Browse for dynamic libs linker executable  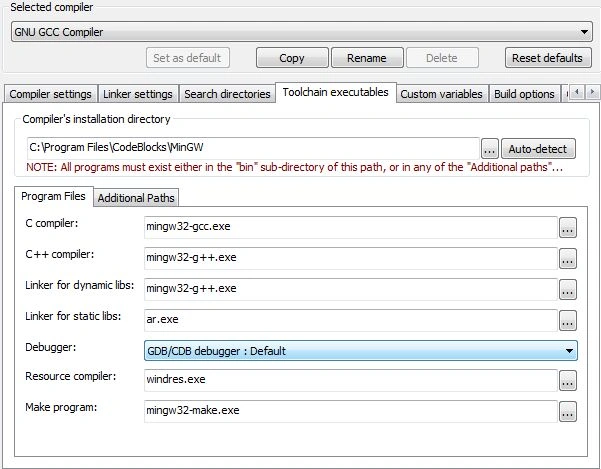[x=568, y=290]
